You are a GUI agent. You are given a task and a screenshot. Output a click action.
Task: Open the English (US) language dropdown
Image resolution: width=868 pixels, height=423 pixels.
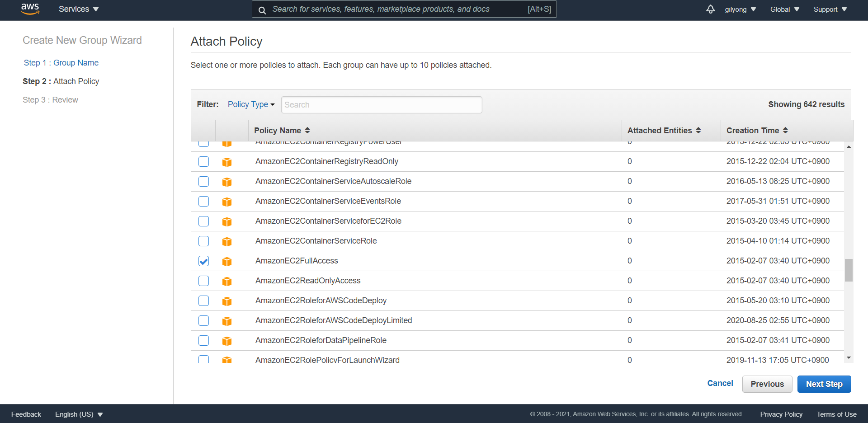coord(79,414)
